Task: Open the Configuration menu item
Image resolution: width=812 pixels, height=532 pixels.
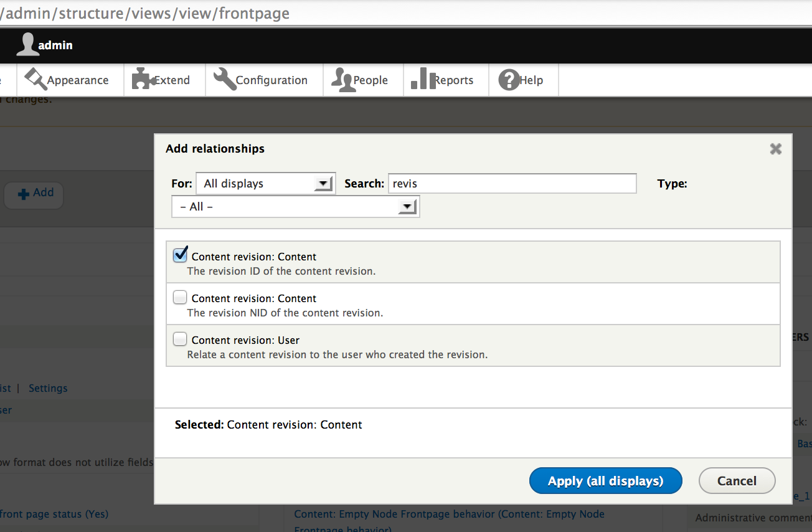Action: (271, 80)
